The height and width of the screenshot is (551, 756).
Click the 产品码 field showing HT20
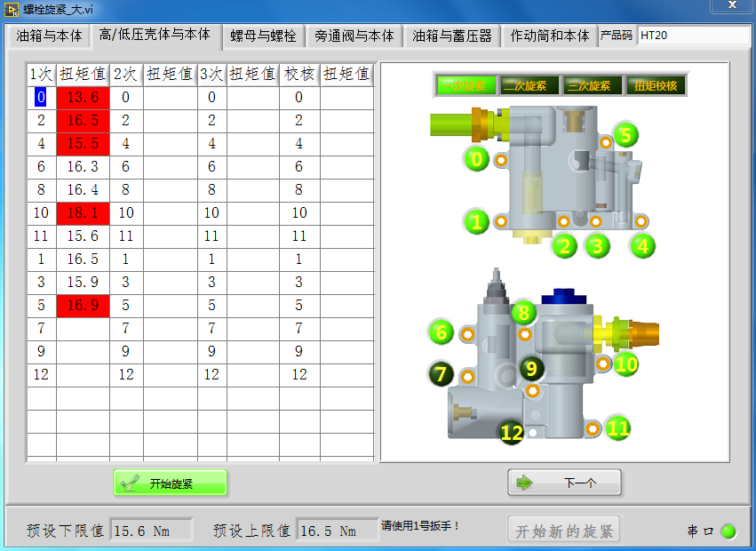pos(693,36)
